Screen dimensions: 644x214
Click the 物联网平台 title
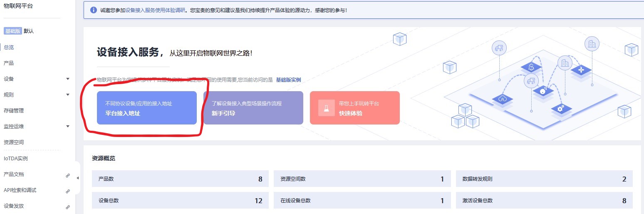[x=18, y=6]
